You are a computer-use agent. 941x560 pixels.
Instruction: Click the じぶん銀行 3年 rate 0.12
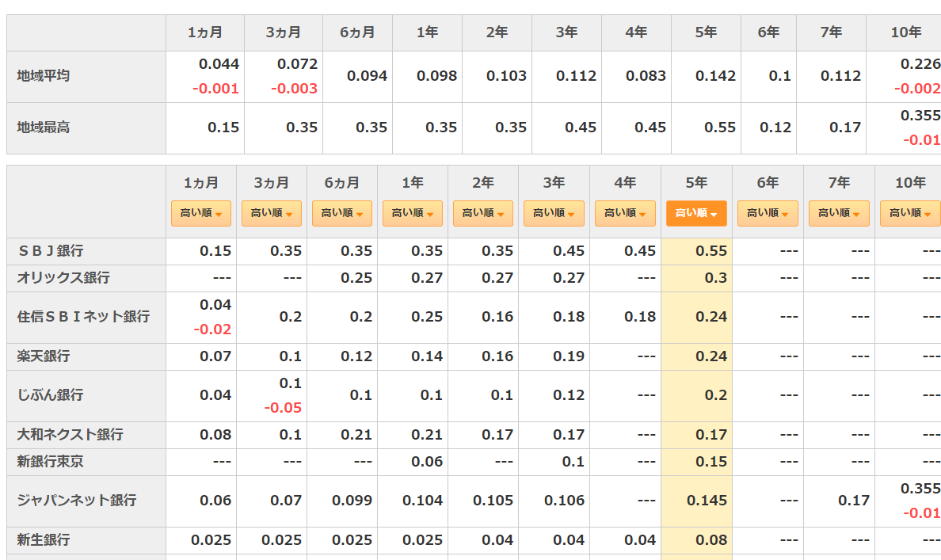click(x=569, y=395)
